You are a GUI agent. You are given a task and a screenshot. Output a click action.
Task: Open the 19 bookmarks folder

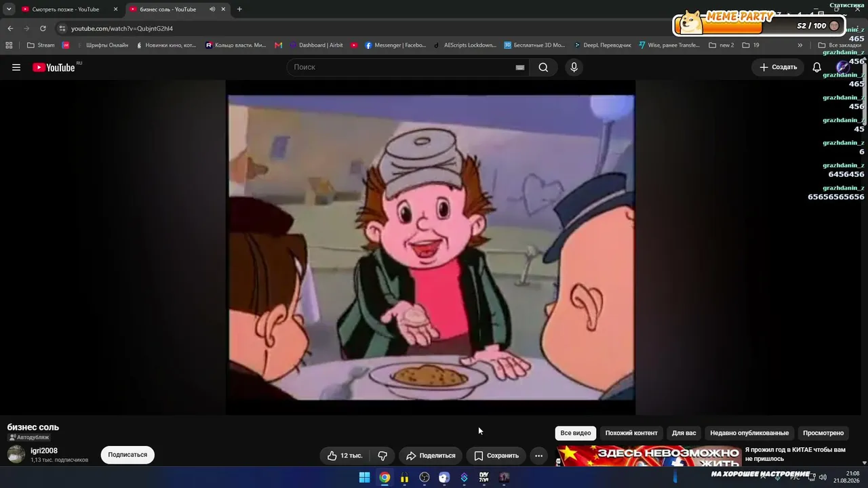[751, 45]
